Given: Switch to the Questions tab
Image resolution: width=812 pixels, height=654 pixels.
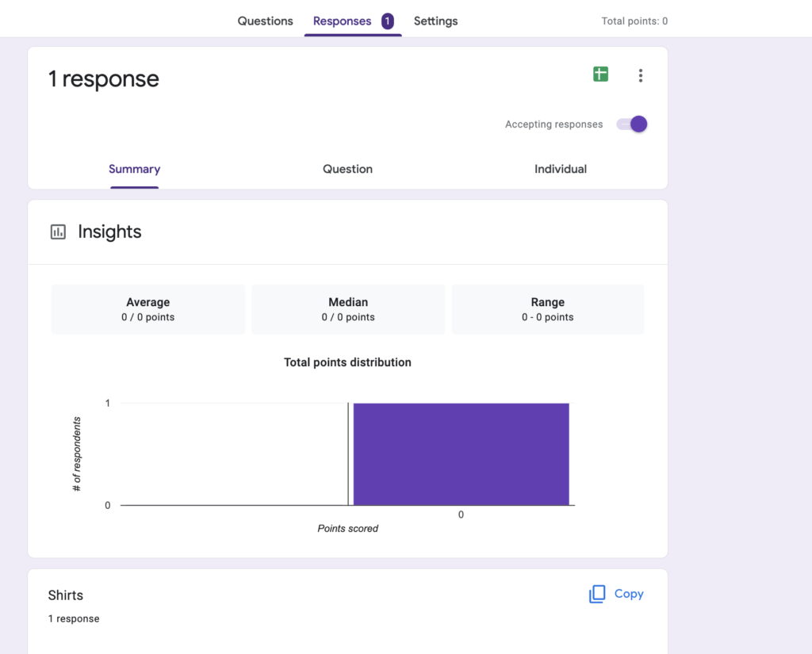Looking at the screenshot, I should [x=265, y=21].
